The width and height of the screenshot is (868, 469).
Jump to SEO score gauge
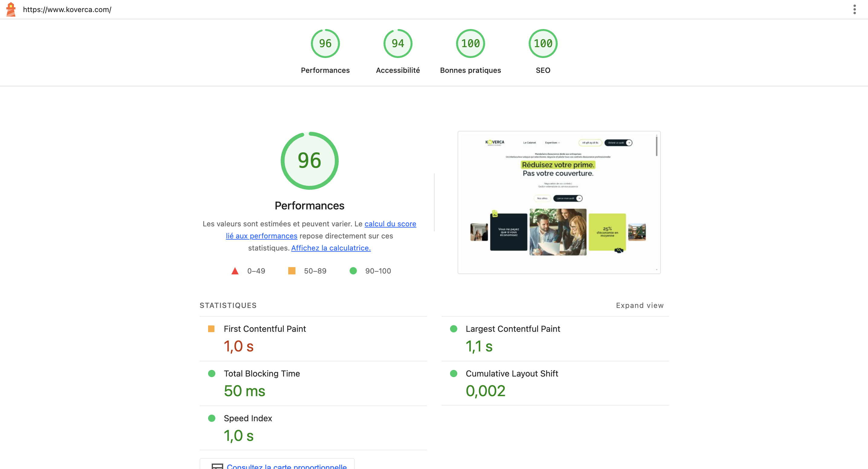point(543,44)
